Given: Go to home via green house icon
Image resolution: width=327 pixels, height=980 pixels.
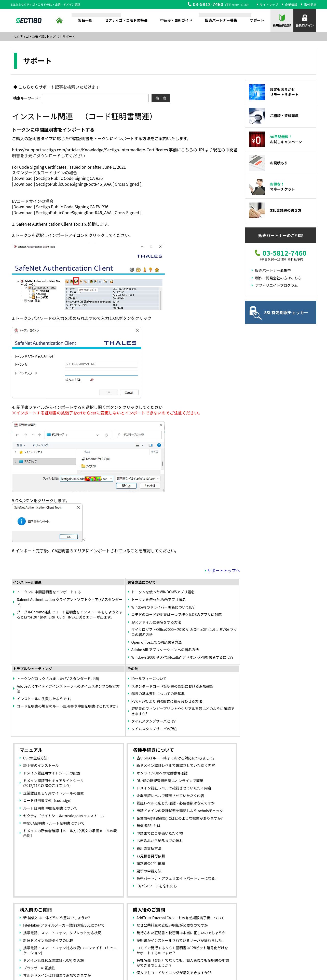Looking at the screenshot, I should (x=59, y=21).
